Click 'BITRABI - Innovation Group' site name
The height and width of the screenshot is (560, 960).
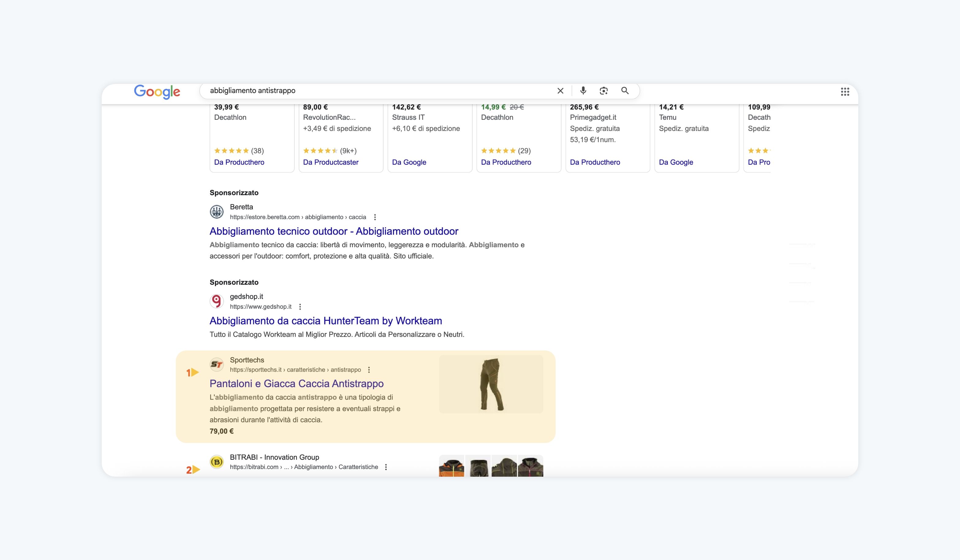275,457
